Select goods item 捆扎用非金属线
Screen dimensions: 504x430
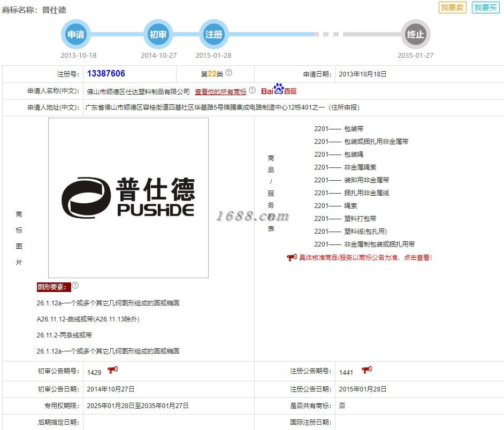click(352, 193)
